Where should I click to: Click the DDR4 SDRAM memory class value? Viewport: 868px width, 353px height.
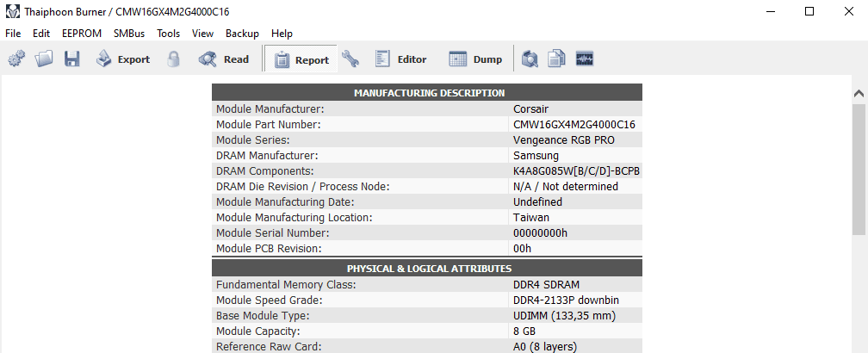coord(546,285)
